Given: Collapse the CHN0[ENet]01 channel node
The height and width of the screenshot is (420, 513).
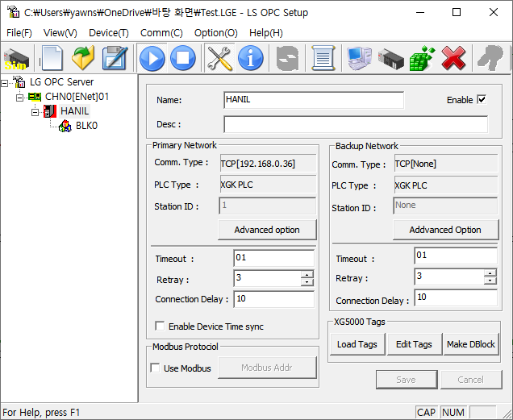Looking at the screenshot, I should point(19,98).
